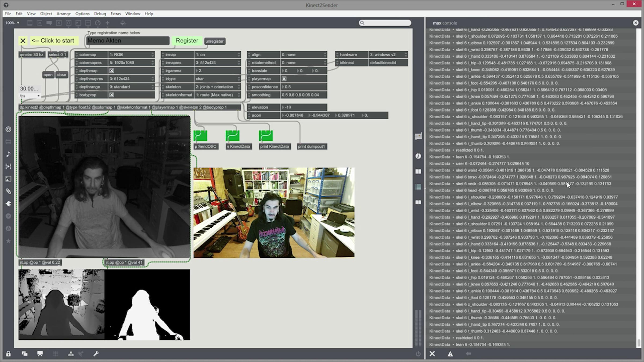Click the lock patcher icon
This screenshot has width=644, height=362.
(x=8, y=354)
